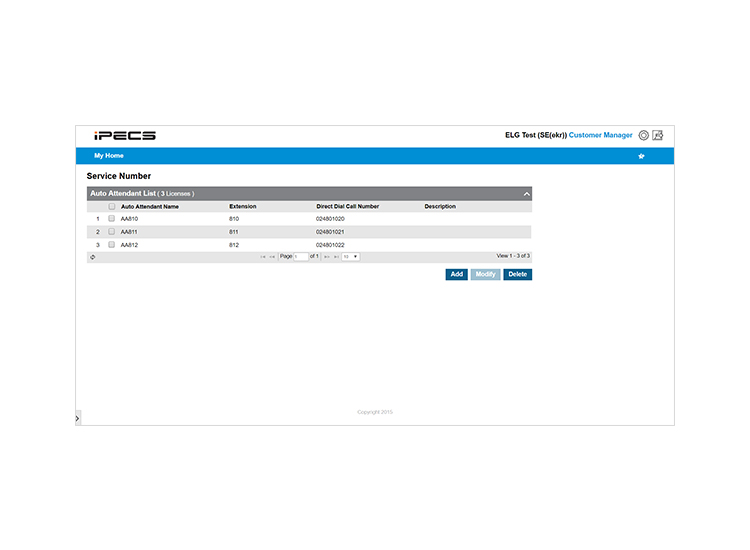Open the My Home menu

tap(109, 156)
